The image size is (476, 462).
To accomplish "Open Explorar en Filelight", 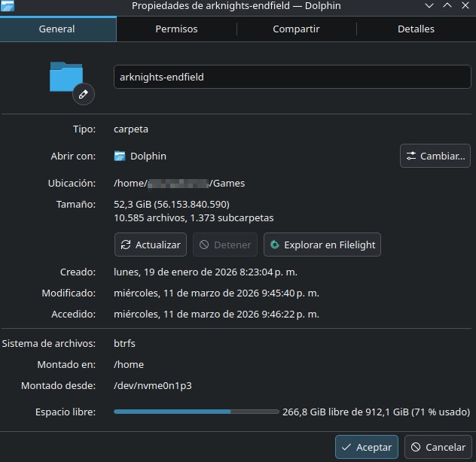I will coord(322,245).
